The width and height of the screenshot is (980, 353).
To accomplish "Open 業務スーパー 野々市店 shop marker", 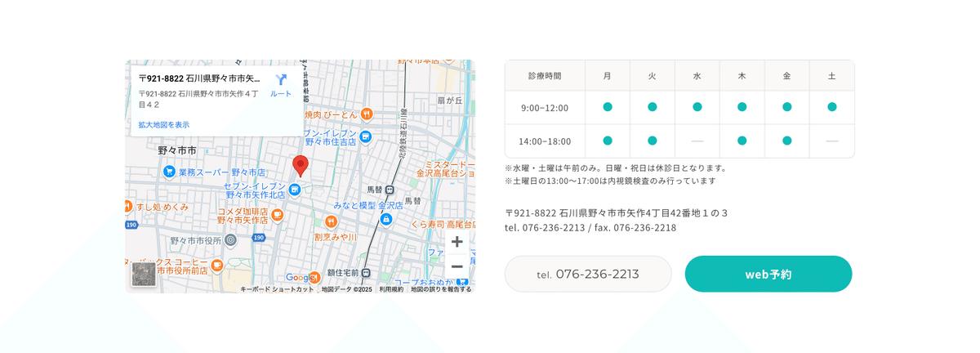I will pyautogui.click(x=169, y=172).
